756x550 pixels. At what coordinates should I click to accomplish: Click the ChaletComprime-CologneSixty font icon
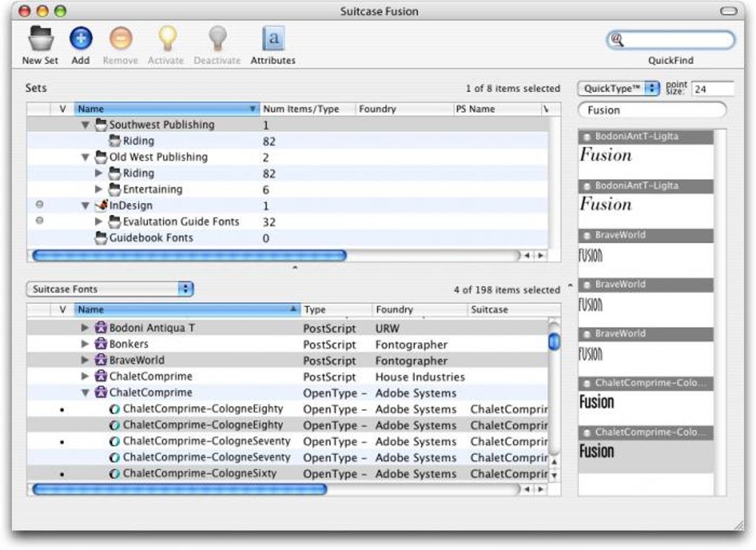[x=114, y=474]
